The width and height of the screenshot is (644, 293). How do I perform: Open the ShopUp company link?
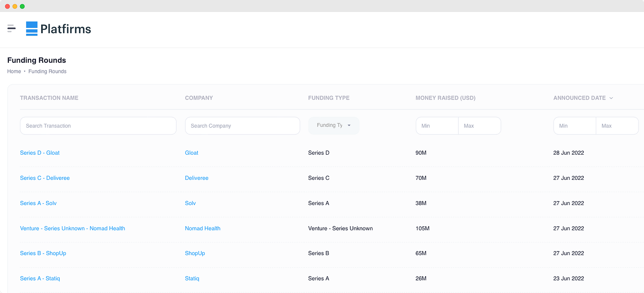point(195,253)
